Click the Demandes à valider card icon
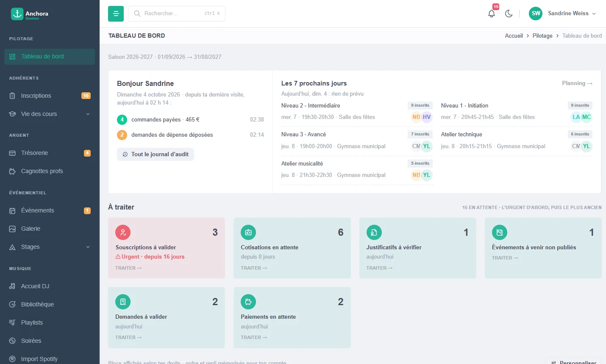Screen dimensions: 606x364 click(123, 302)
